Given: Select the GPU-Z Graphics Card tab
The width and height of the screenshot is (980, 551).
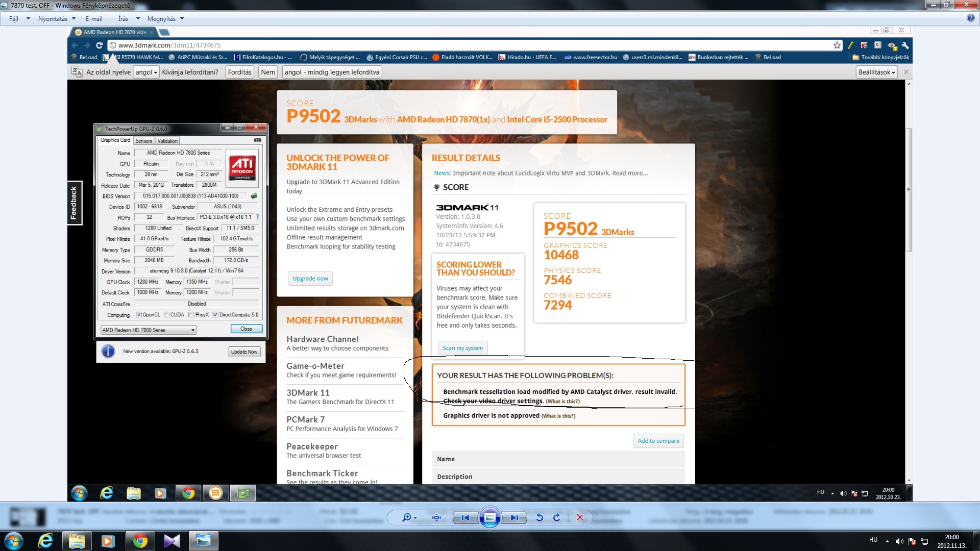Looking at the screenshot, I should 115,140.
